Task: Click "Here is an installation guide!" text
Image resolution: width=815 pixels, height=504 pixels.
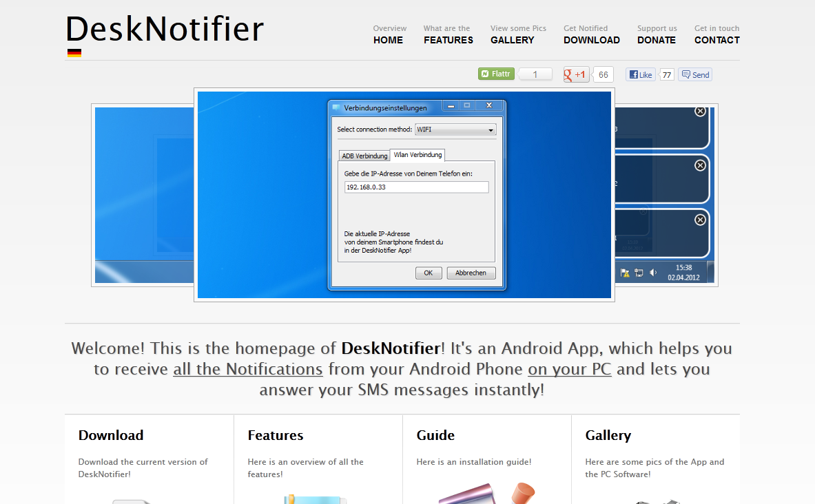Action: coord(474,462)
